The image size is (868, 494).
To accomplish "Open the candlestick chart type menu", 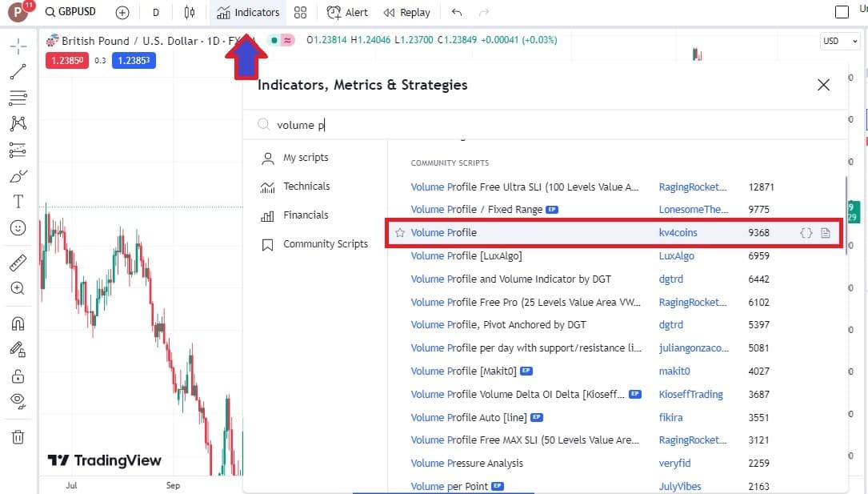I will 190,12.
